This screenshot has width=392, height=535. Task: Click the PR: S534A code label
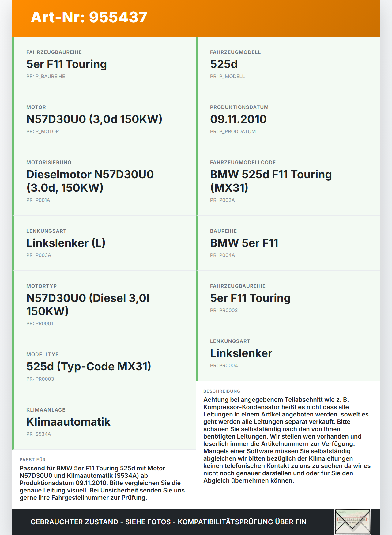pyautogui.click(x=39, y=434)
